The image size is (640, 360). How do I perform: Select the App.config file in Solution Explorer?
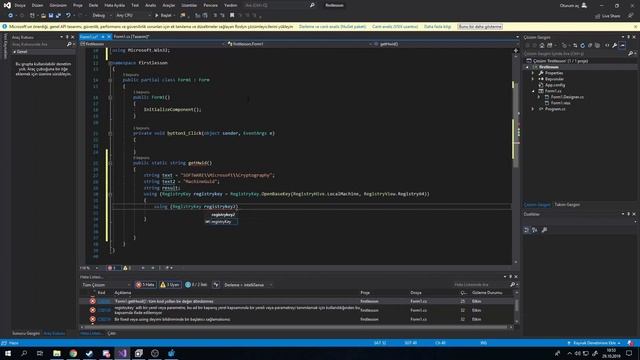[555, 85]
